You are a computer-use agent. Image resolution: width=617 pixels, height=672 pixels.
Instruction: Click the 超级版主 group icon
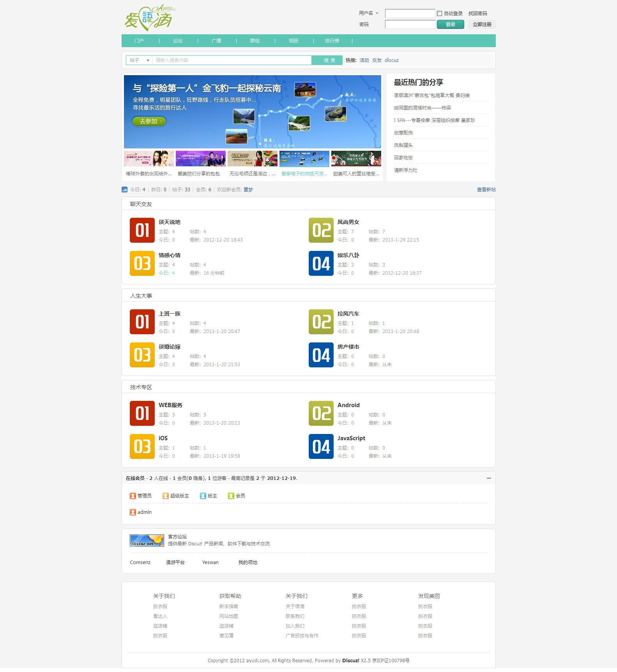pyautogui.click(x=166, y=496)
